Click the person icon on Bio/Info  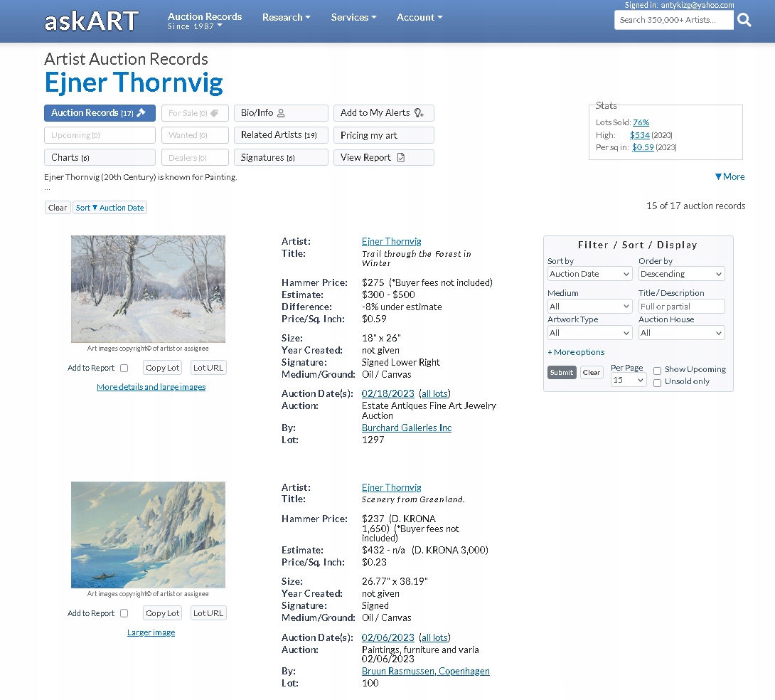click(x=281, y=112)
